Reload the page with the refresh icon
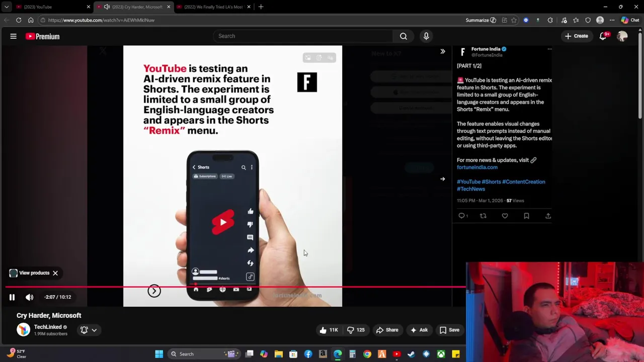Viewport: 644px width, 362px height. point(19,20)
